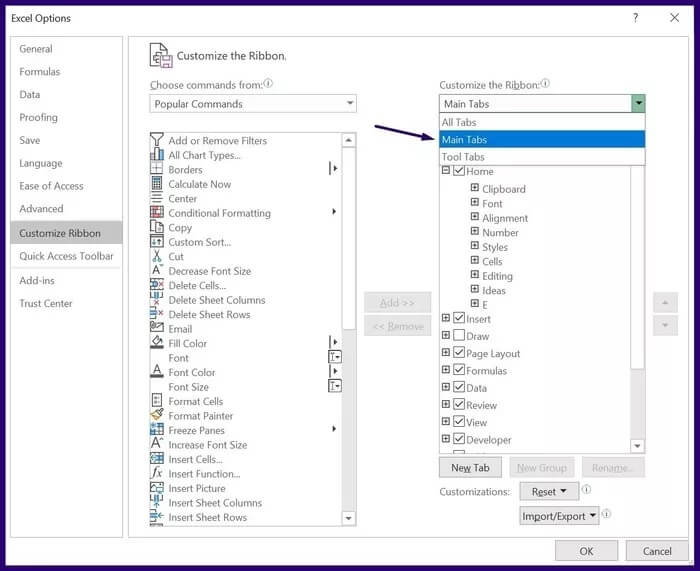
Task: Click the Custom Sort icon
Action: tap(157, 242)
